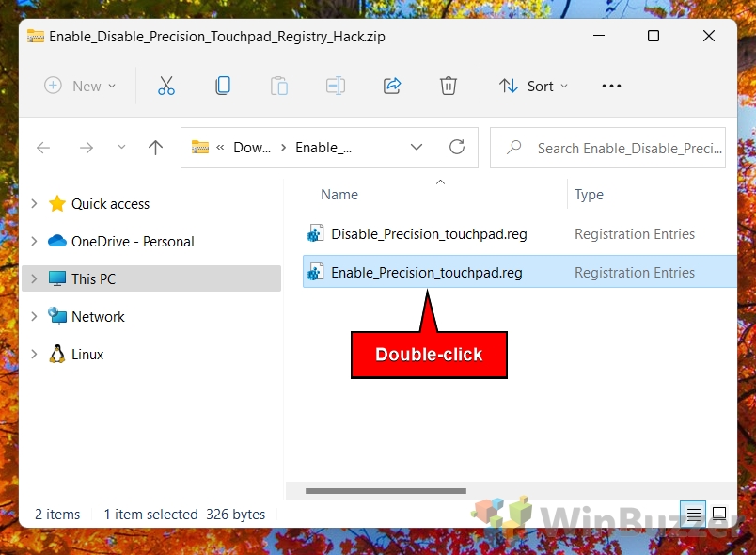Refresh the folder view
The image size is (756, 555).
point(457,147)
